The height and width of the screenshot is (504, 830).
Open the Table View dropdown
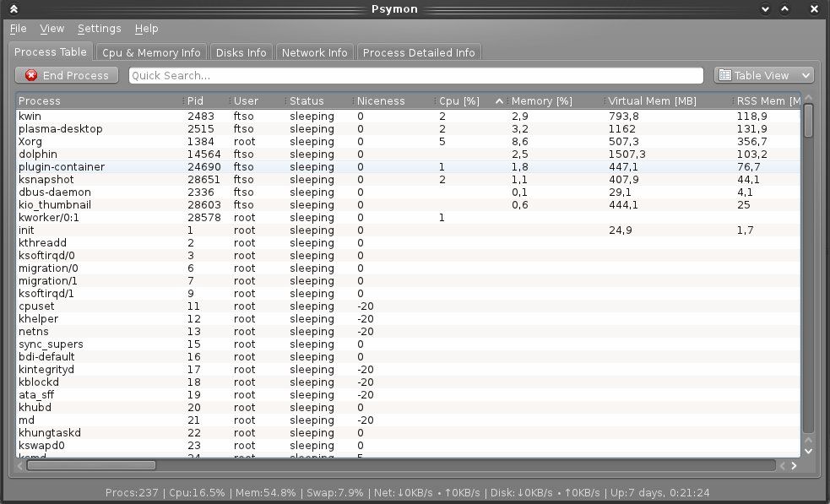click(x=762, y=75)
